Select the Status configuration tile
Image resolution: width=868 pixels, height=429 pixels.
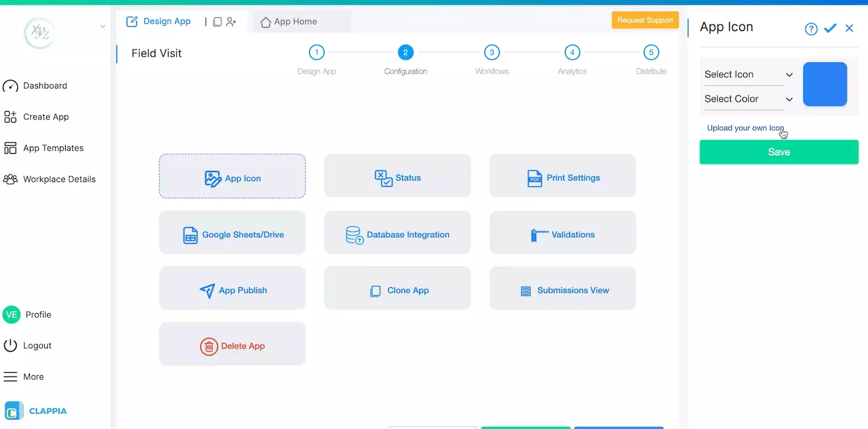click(x=397, y=175)
